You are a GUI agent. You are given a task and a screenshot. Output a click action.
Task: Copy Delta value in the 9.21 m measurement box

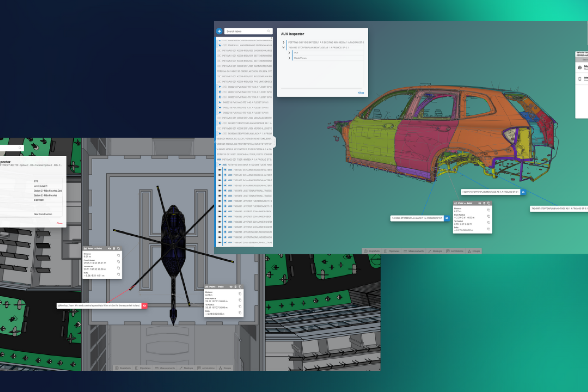119,274
